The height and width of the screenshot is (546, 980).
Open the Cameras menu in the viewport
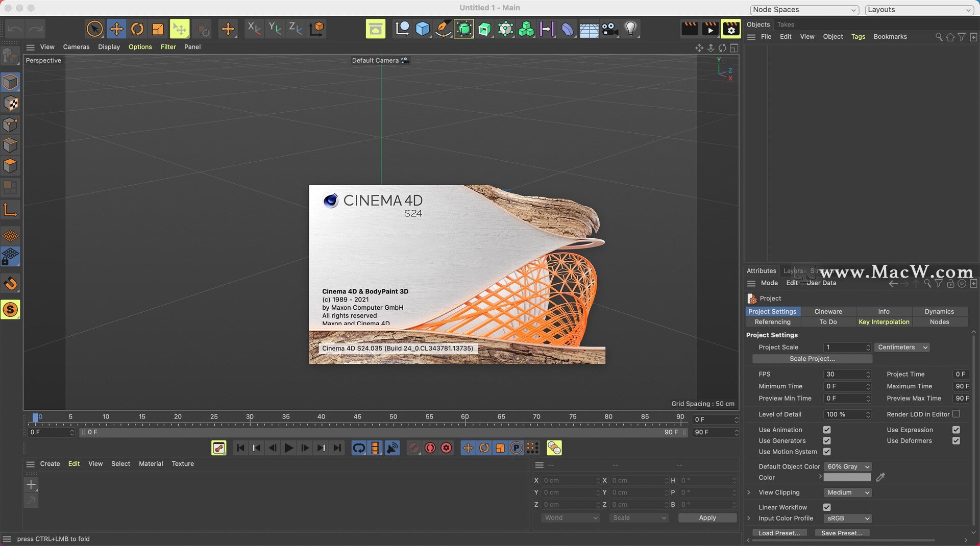click(x=76, y=46)
